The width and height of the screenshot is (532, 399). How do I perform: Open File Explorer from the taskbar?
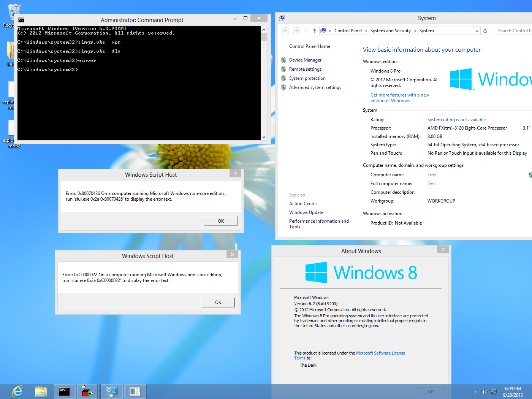click(41, 391)
